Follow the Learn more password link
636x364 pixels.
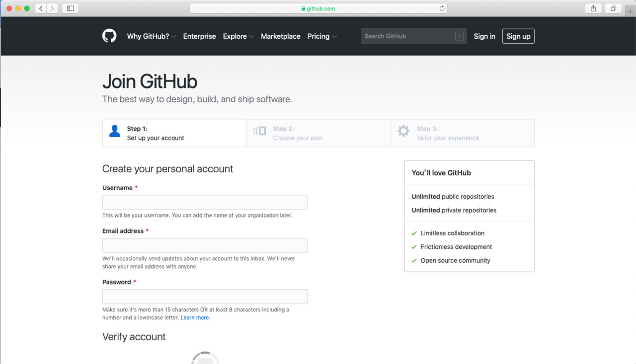click(195, 318)
